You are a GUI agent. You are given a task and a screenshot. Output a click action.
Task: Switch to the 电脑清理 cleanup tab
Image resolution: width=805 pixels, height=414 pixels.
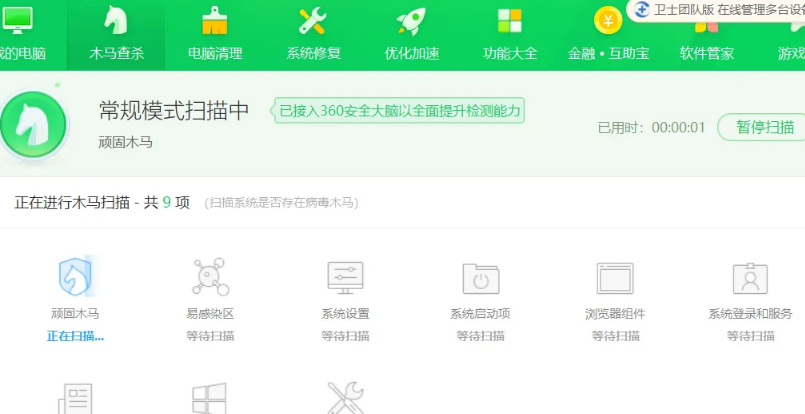tap(215, 33)
